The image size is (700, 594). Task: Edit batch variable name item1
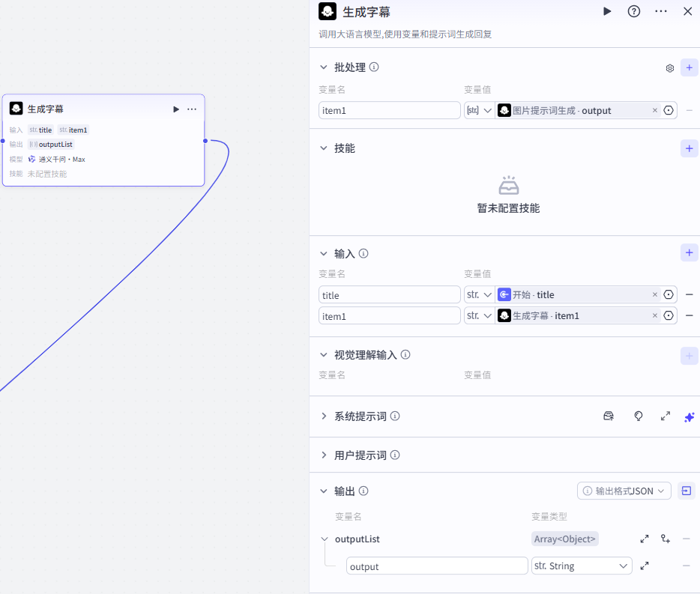pos(389,110)
